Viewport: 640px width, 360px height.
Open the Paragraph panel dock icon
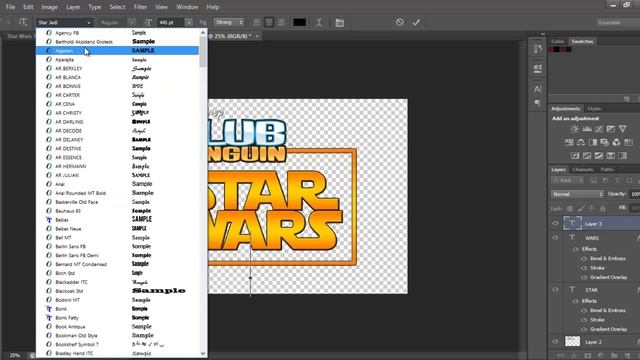[x=538, y=102]
